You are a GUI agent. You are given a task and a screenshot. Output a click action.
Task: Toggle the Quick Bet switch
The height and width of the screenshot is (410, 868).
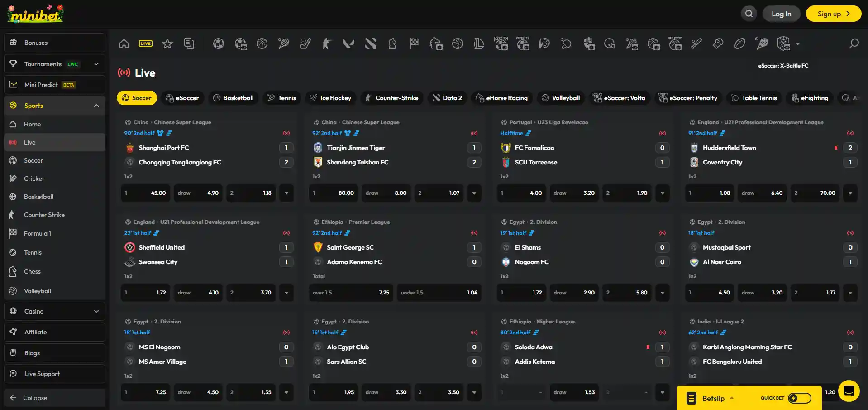click(x=800, y=398)
